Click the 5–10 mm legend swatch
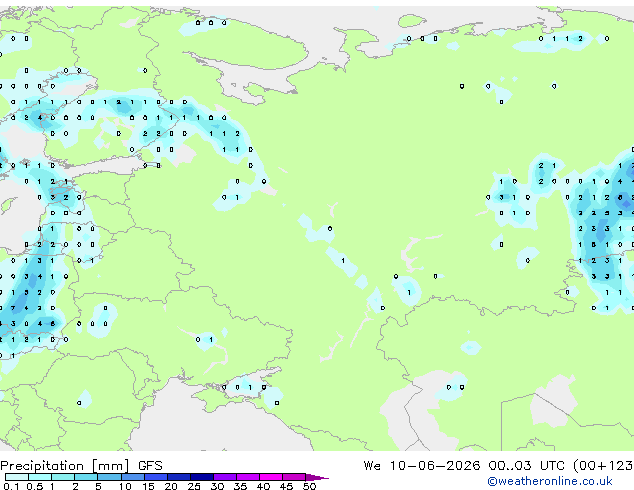The height and width of the screenshot is (490, 634). pos(110,477)
